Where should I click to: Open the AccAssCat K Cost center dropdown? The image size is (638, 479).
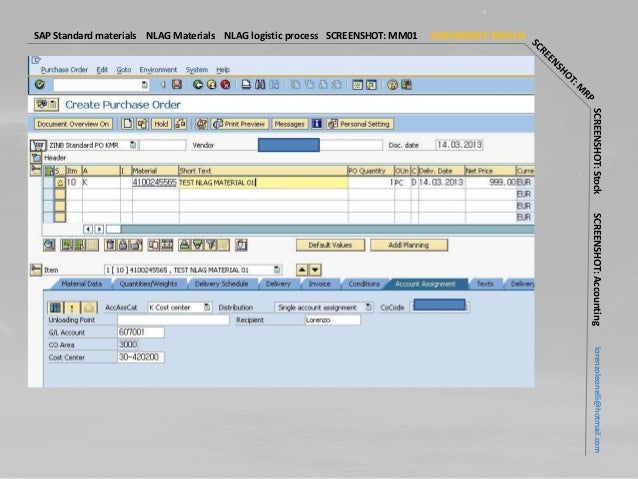(x=207, y=307)
